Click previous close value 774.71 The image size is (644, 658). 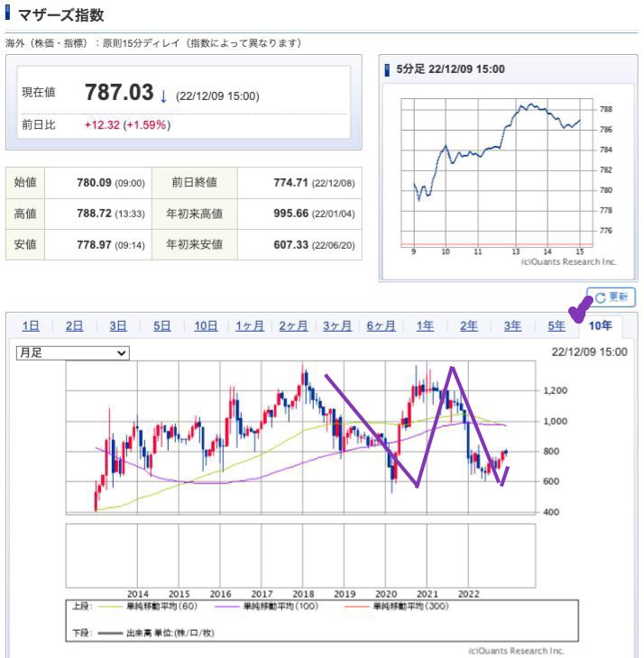coord(291,183)
